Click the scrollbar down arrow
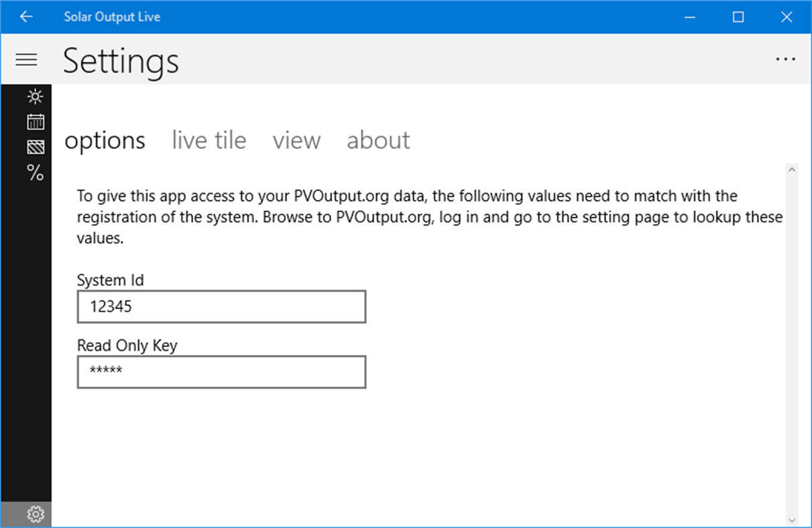Viewport: 812px width, 528px height. tap(792, 520)
